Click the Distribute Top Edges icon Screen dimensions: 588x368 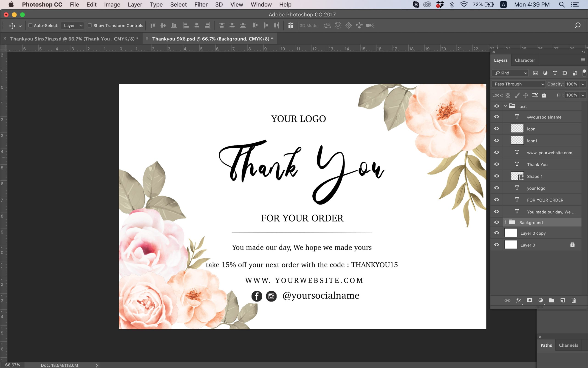pos(222,25)
